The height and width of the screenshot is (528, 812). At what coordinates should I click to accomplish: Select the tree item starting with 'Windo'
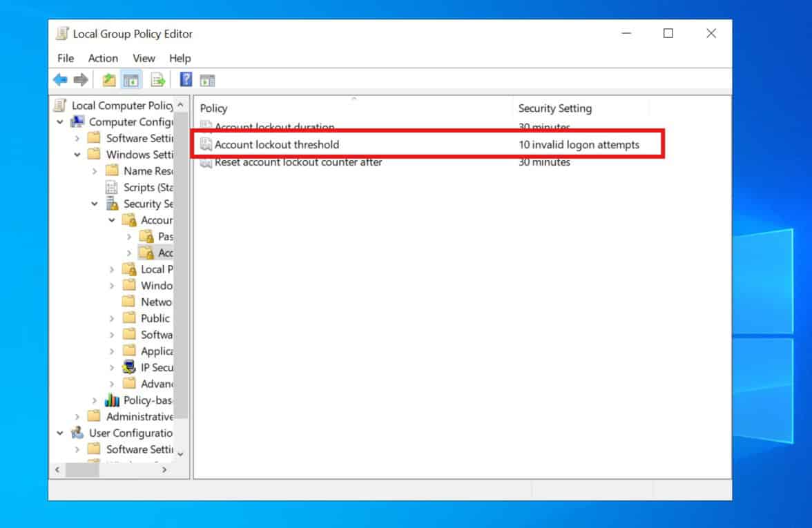(x=157, y=286)
